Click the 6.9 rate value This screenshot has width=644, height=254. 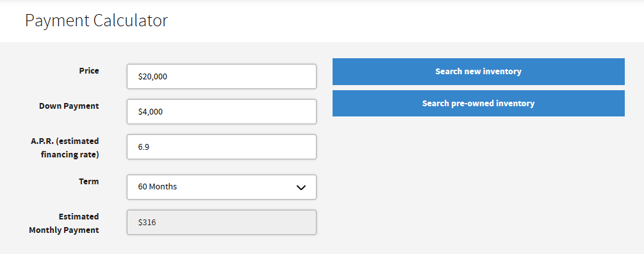(144, 147)
